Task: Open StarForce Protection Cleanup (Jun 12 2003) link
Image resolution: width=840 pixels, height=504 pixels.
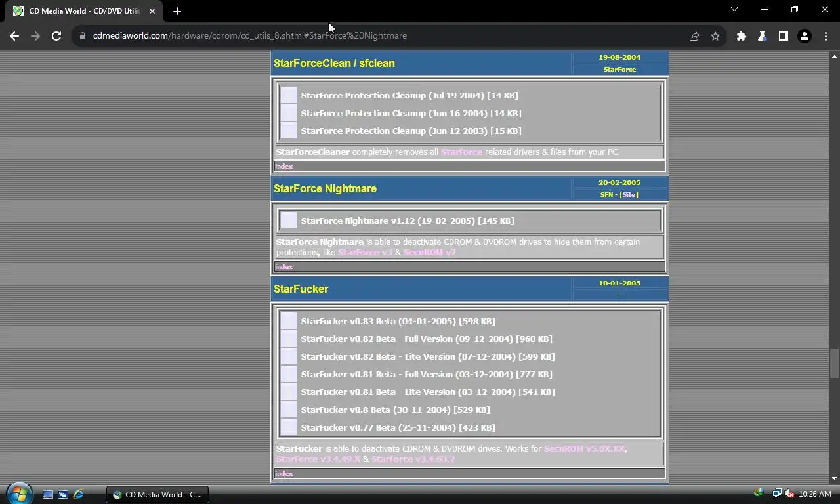Action: pos(411,131)
